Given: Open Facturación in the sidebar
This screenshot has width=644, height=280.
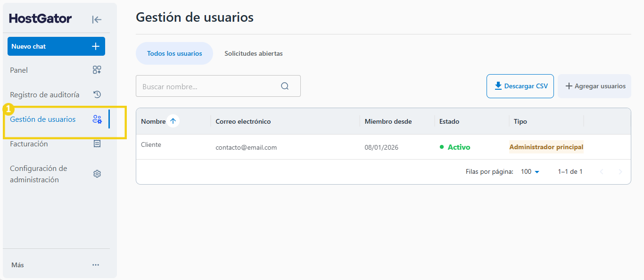Looking at the screenshot, I should [56, 144].
